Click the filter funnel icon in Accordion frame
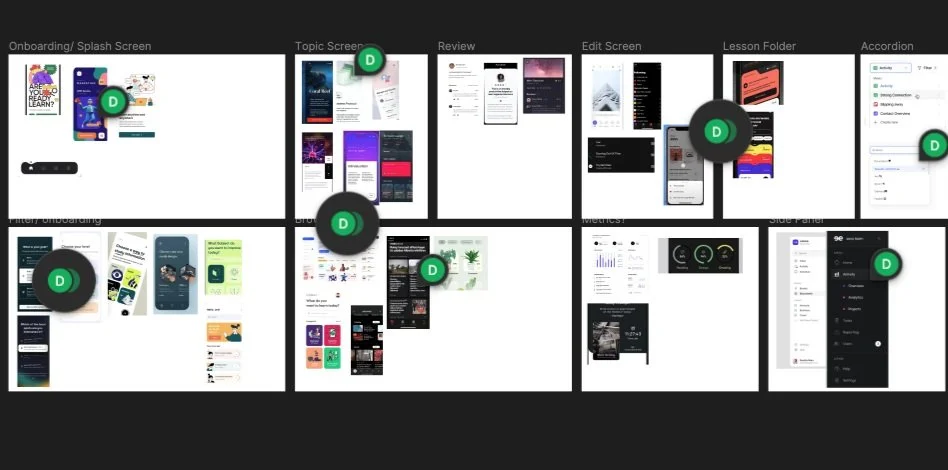The height and width of the screenshot is (470, 948). pos(919,68)
